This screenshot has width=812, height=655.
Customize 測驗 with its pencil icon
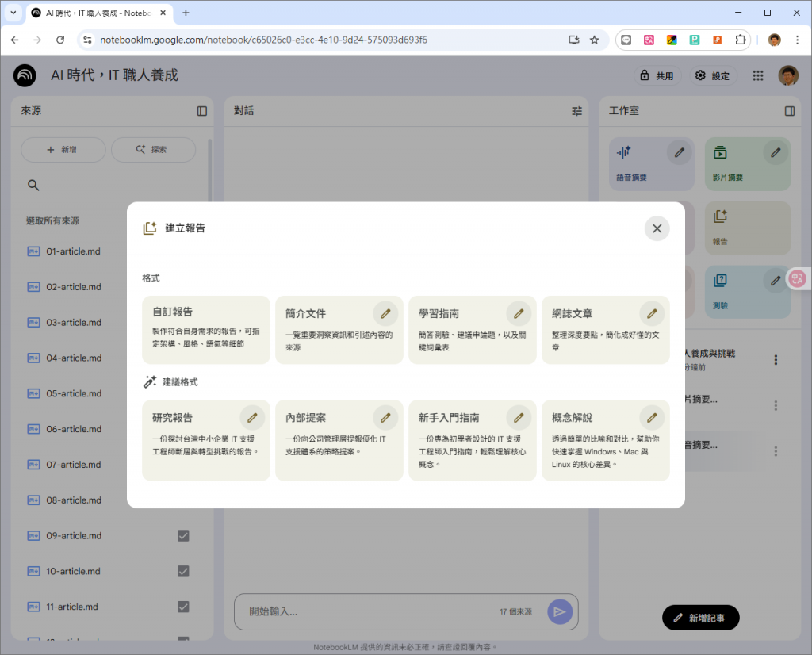(776, 282)
